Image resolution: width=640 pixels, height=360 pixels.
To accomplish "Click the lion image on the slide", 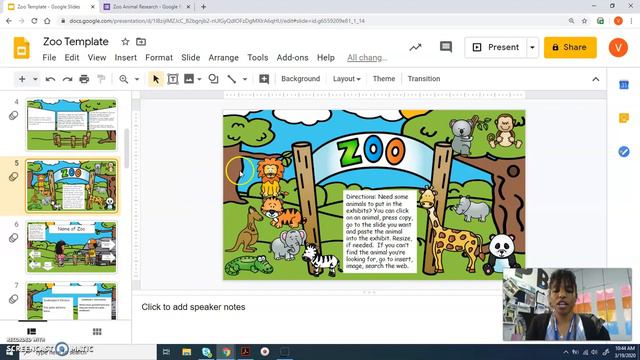I will [271, 178].
